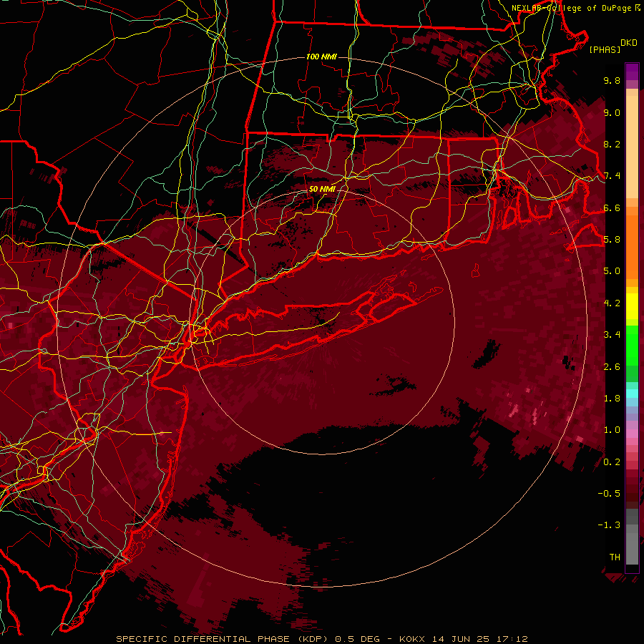
Task: Click the light peach band of the color bar
Action: pyautogui.click(x=632, y=148)
